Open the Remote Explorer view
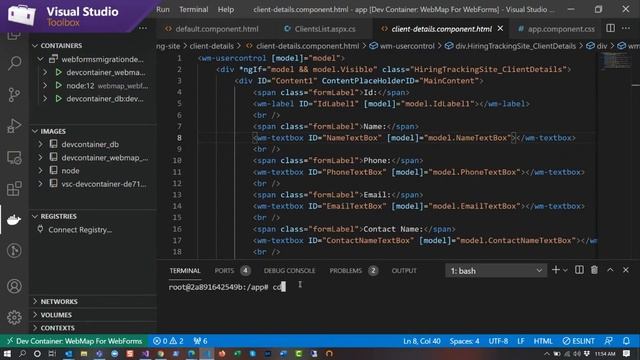The height and width of the screenshot is (360, 640). pos(15,158)
